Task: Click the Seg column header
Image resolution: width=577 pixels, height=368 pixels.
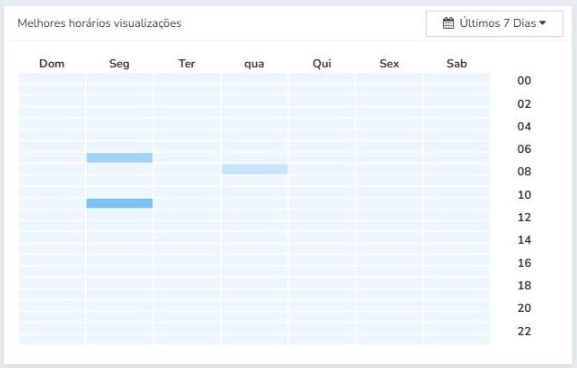Action: coord(119,64)
